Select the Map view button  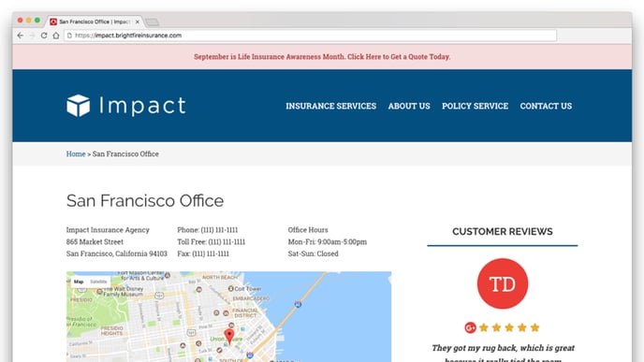click(x=79, y=282)
